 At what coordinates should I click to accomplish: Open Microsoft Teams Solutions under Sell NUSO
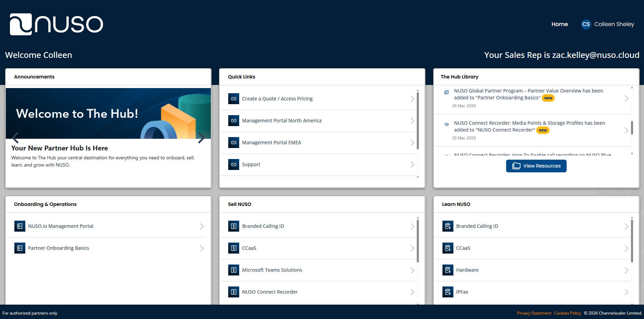[x=272, y=270]
